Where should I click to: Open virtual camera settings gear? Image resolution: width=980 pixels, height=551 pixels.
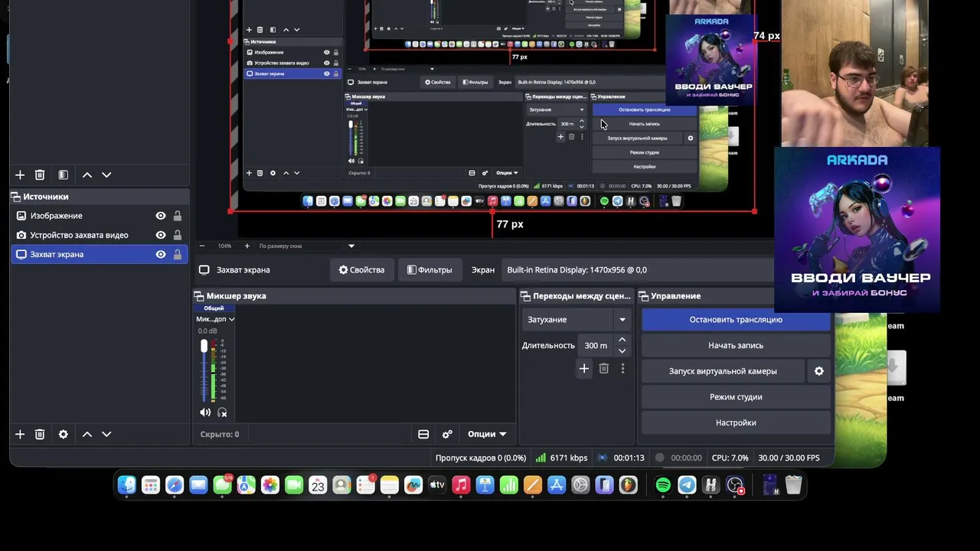tap(819, 371)
